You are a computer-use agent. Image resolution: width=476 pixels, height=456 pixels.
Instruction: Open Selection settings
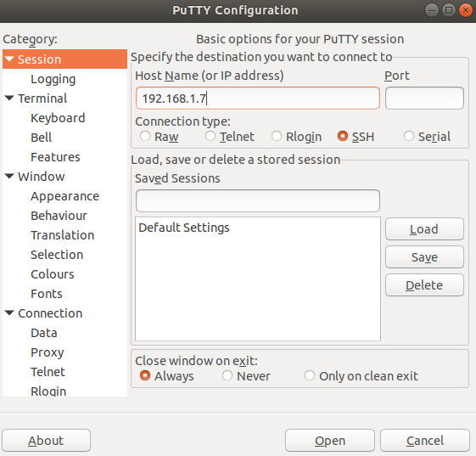[57, 255]
